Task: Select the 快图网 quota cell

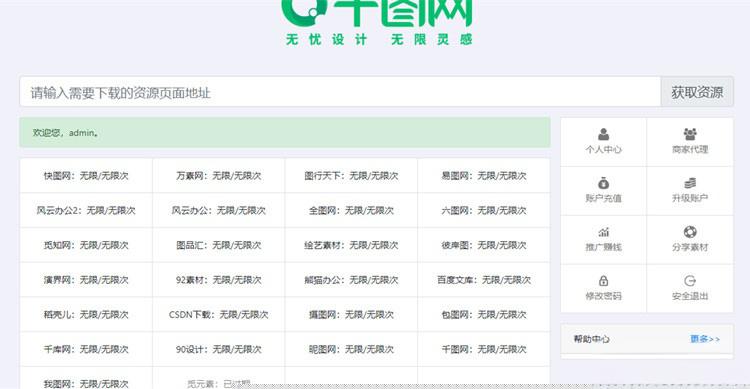Action: (x=86, y=176)
